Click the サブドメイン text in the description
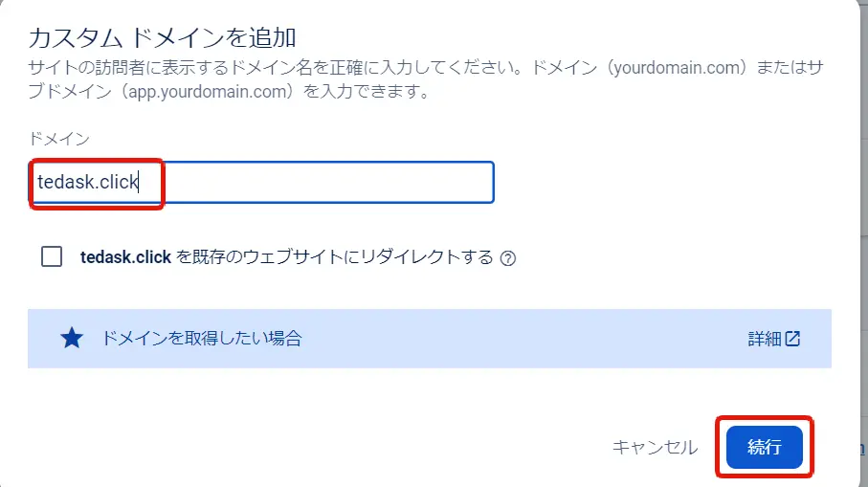Image resolution: width=868 pixels, height=487 pixels. (x=833, y=70)
